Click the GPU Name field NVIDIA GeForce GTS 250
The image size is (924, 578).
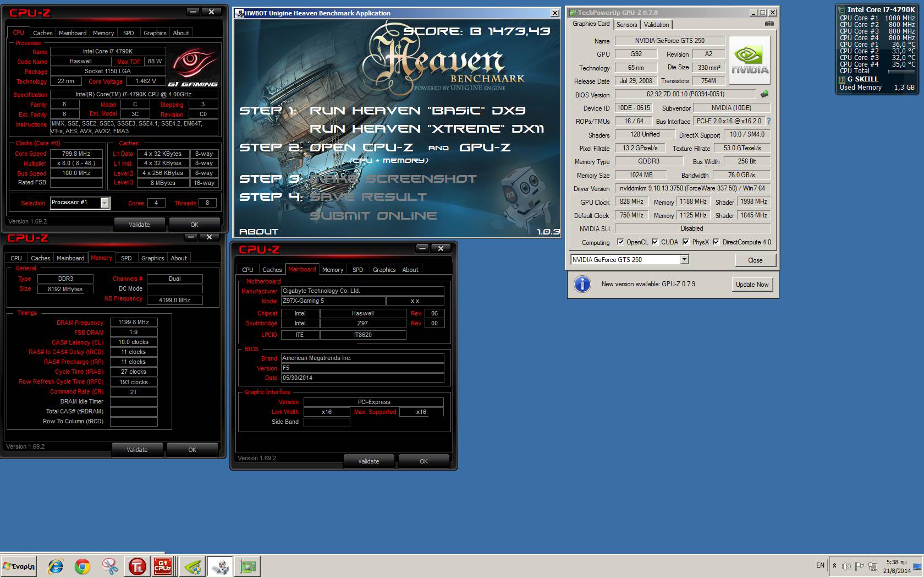(x=669, y=41)
